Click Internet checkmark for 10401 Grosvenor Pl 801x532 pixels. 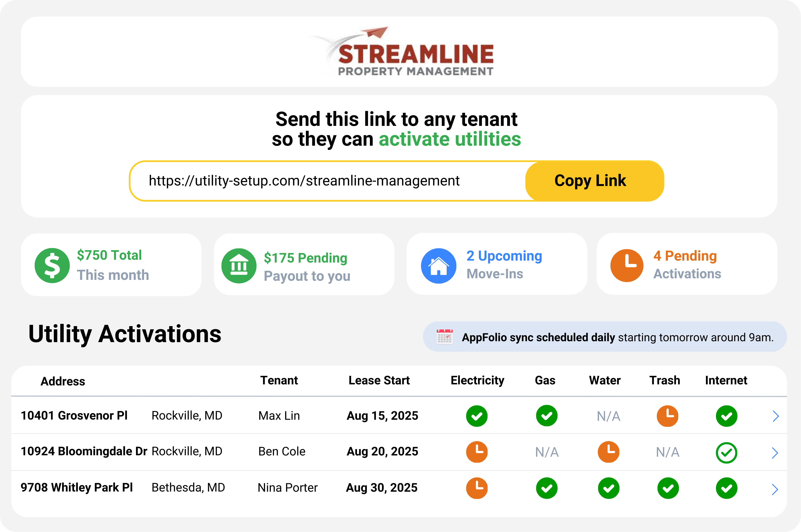click(x=726, y=416)
